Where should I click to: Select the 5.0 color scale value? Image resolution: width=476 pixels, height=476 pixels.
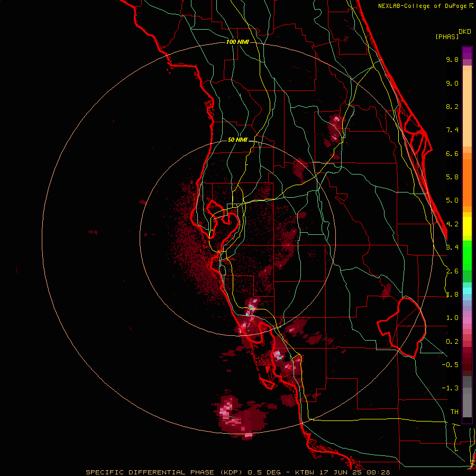[452, 200]
